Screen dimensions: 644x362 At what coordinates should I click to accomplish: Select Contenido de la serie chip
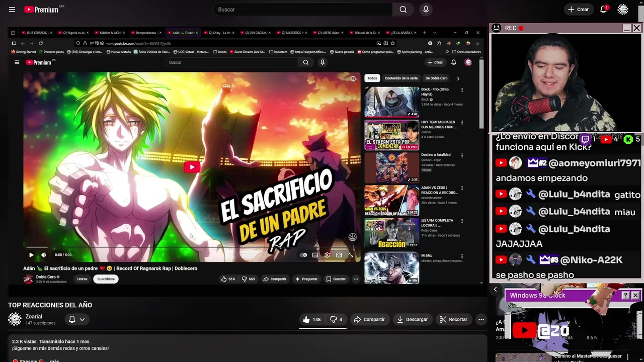click(401, 78)
